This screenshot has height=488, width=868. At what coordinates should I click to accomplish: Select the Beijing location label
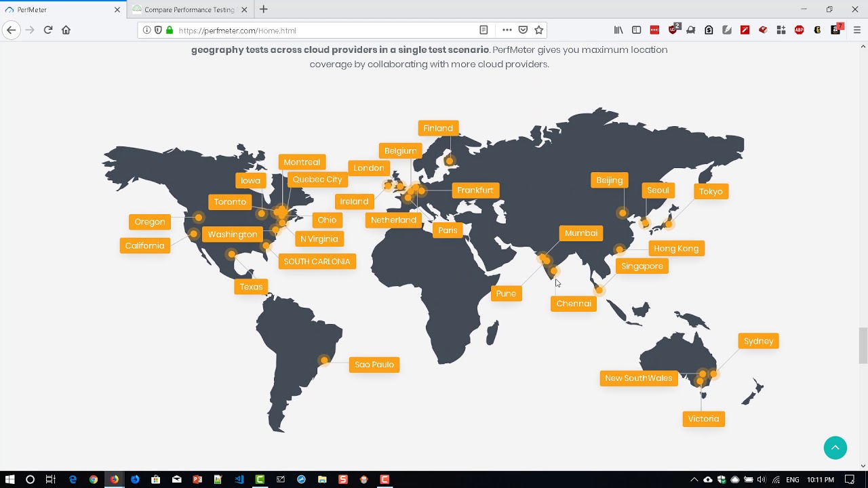[x=610, y=180]
